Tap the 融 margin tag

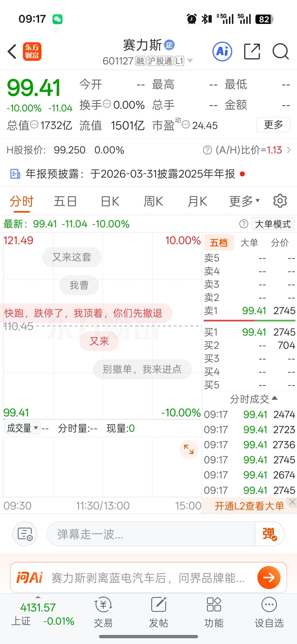click(140, 61)
